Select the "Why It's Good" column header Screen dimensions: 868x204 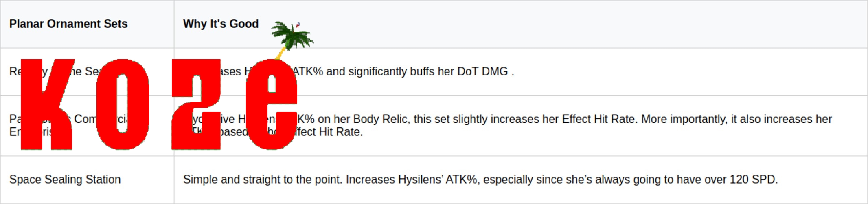[221, 24]
